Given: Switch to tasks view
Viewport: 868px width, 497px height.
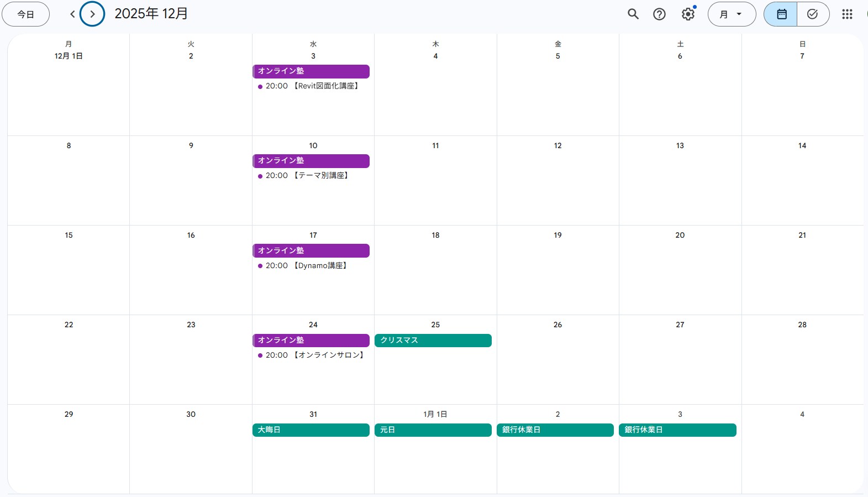Looking at the screenshot, I should point(812,14).
